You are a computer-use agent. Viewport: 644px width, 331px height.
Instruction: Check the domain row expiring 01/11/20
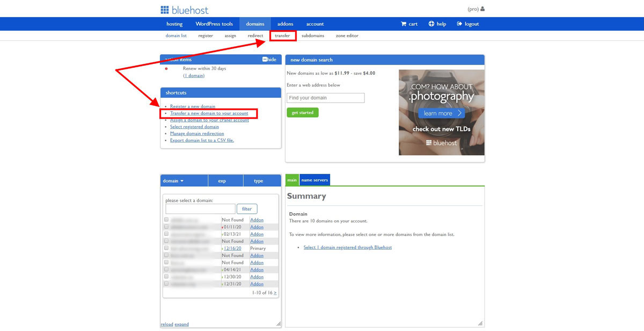166,227
